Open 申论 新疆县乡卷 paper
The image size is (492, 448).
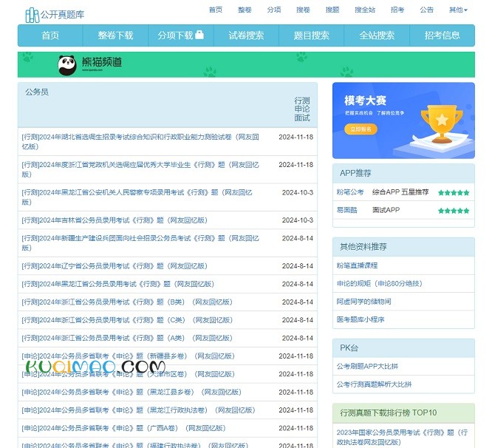(x=129, y=356)
